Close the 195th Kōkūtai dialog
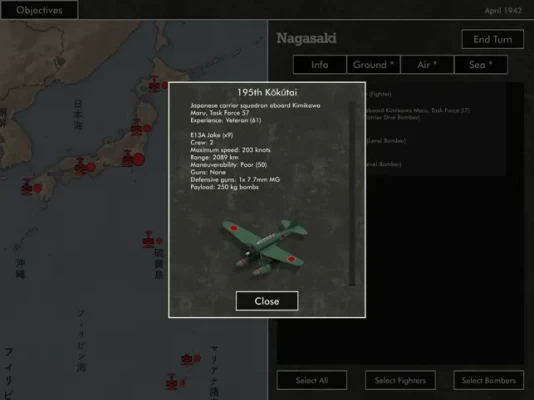Image resolution: width=534 pixels, height=400 pixels. [267, 301]
